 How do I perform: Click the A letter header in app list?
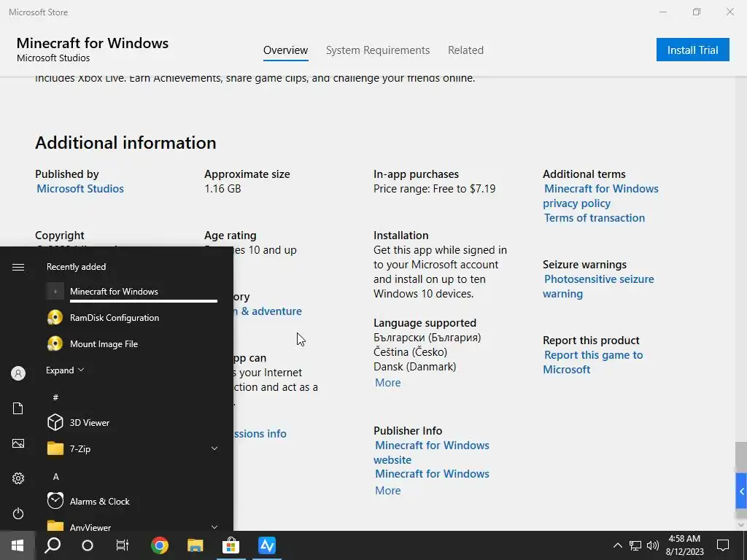click(55, 477)
